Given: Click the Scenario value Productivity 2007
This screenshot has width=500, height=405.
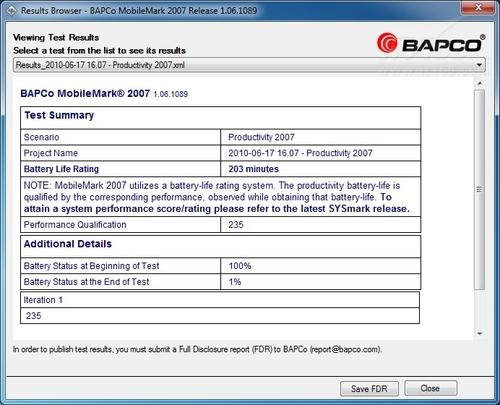Looking at the screenshot, I should click(261, 137).
